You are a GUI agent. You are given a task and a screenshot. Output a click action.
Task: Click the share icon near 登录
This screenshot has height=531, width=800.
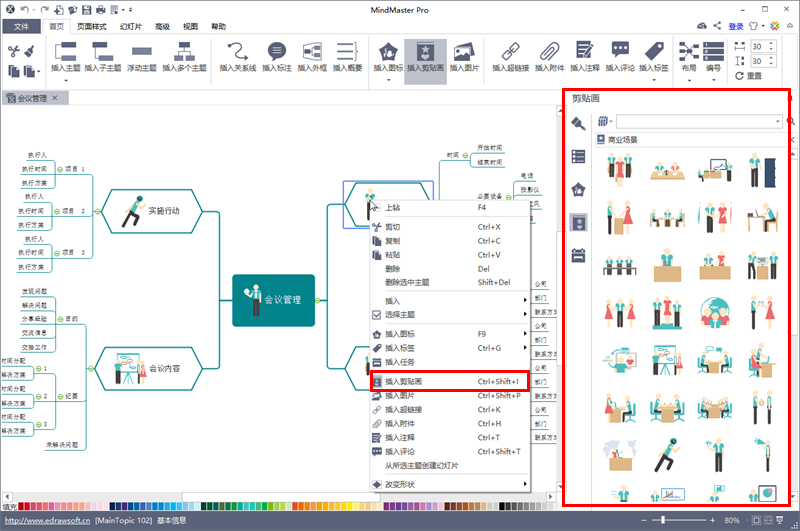717,26
